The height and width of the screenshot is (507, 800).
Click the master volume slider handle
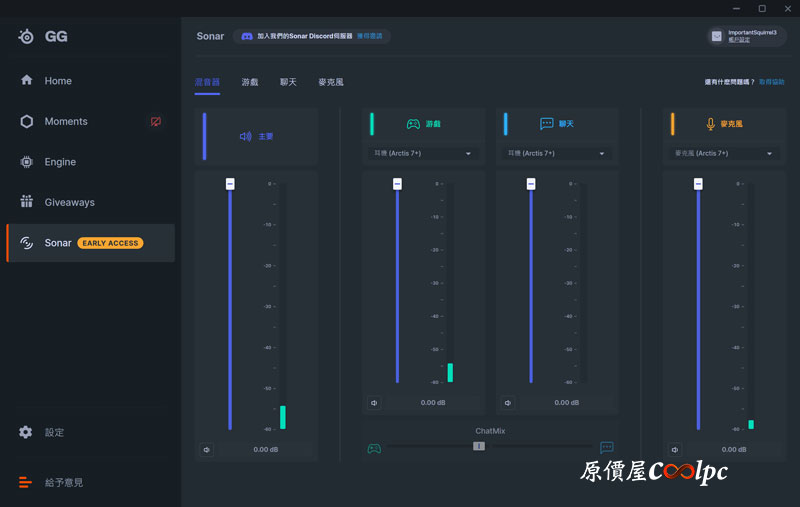[230, 184]
